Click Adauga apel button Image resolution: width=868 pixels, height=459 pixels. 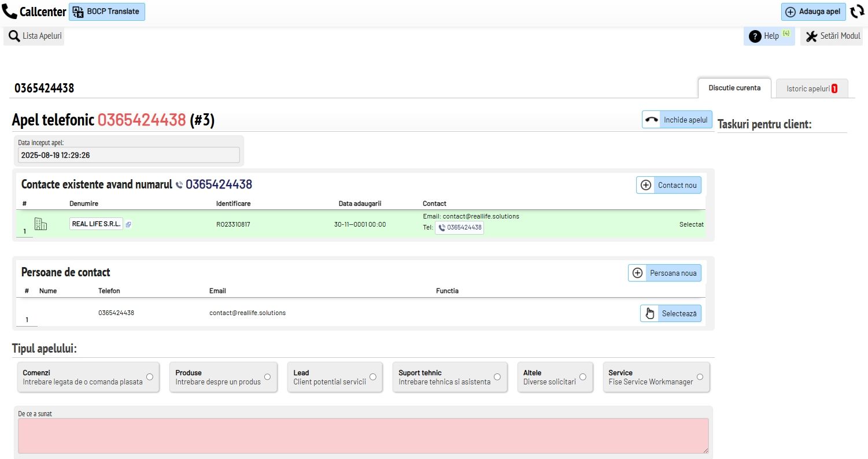pos(814,12)
